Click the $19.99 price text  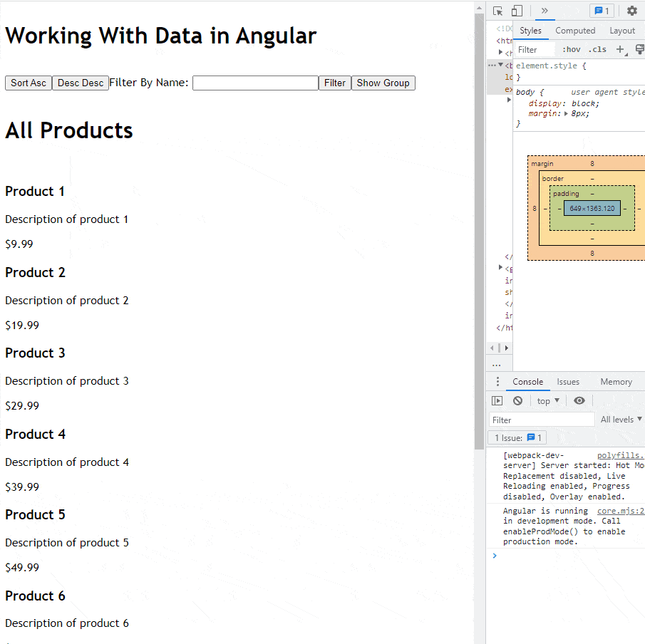22,326
